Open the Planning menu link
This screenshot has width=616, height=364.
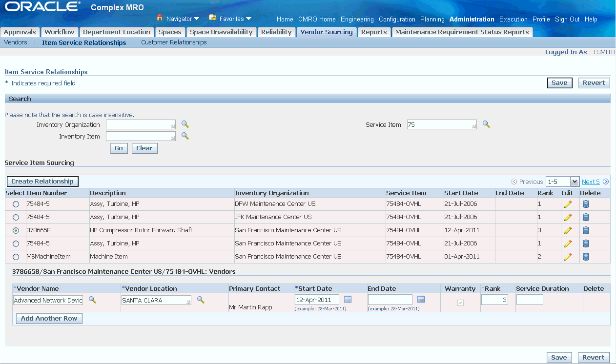click(432, 20)
